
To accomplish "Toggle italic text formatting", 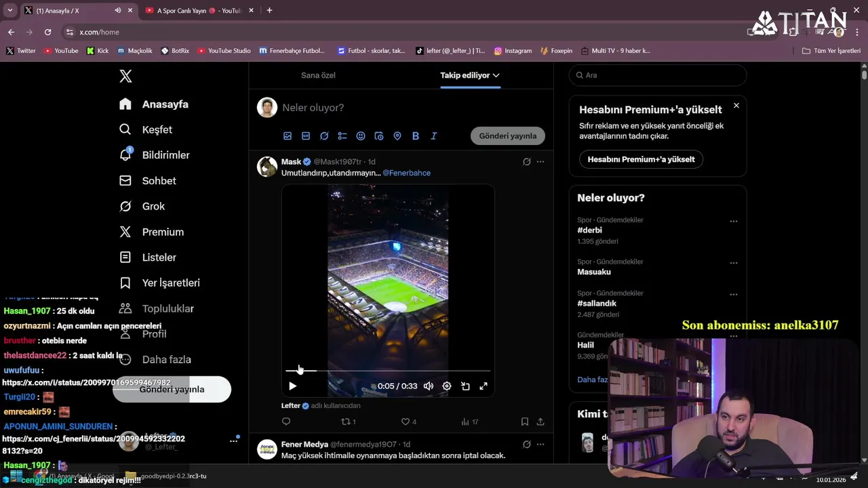I will pos(434,136).
